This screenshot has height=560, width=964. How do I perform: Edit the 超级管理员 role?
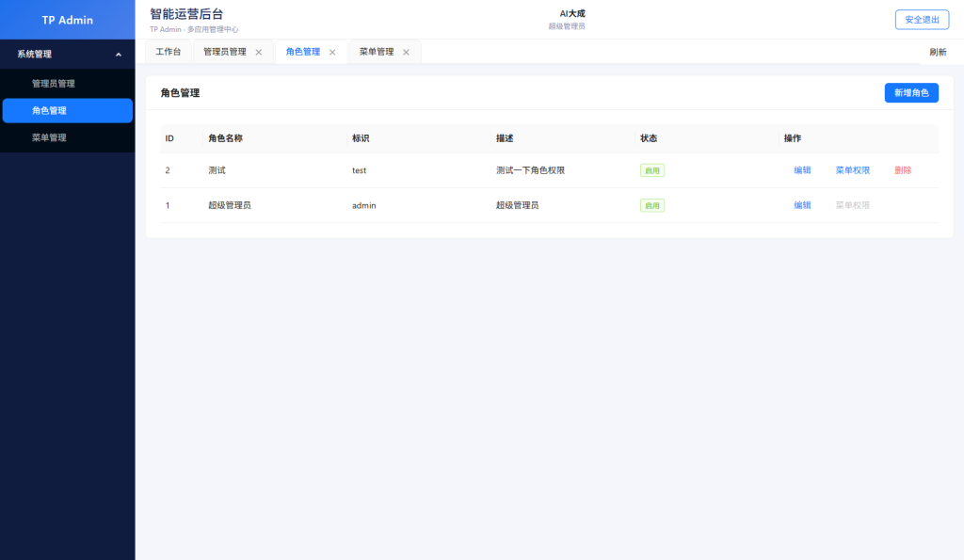802,205
